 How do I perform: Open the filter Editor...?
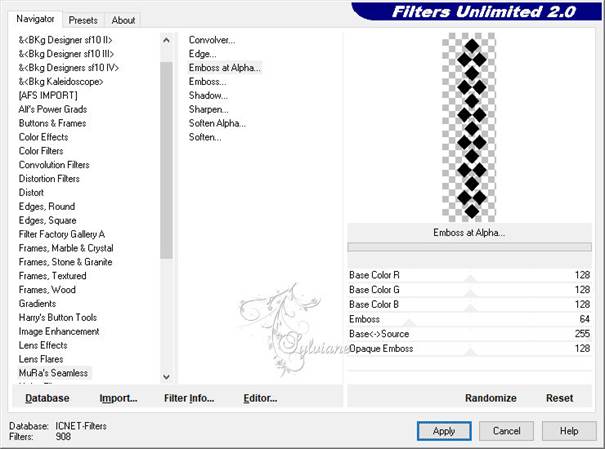(260, 398)
